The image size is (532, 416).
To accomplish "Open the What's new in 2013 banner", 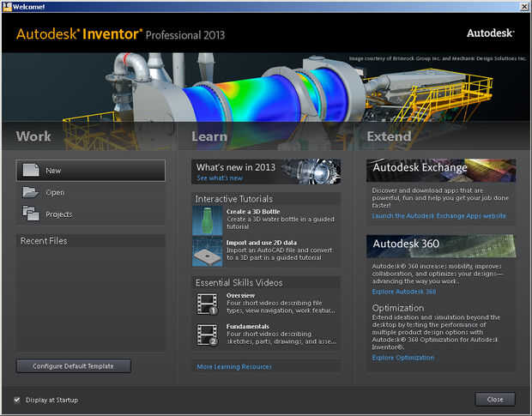I will click(x=266, y=172).
